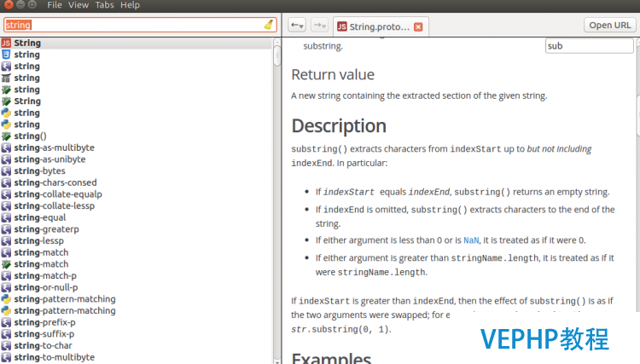Click the Emacs icon beside string-or-null-p
The image size is (640, 364).
click(6, 287)
